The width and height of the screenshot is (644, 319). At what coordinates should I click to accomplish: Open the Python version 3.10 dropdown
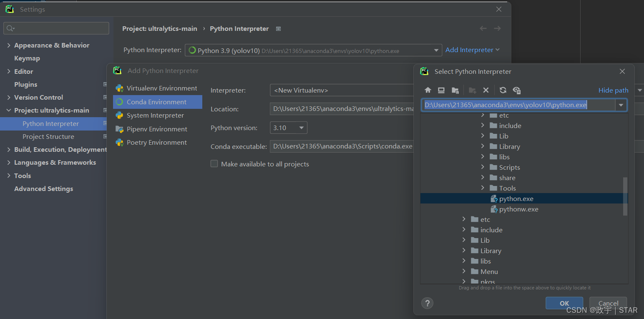289,128
